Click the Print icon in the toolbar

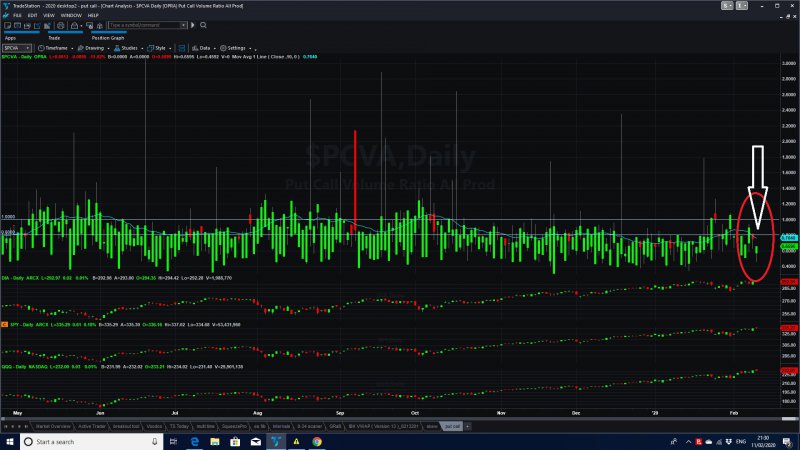61,26
